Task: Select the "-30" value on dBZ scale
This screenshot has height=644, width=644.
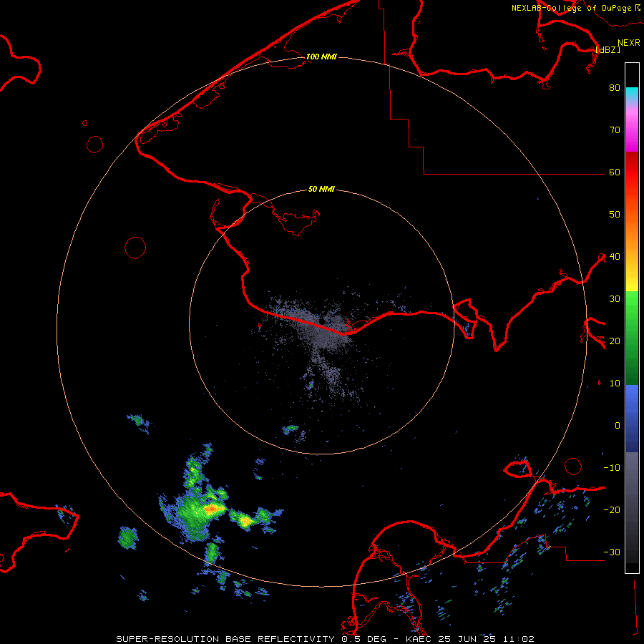Action: [x=612, y=552]
